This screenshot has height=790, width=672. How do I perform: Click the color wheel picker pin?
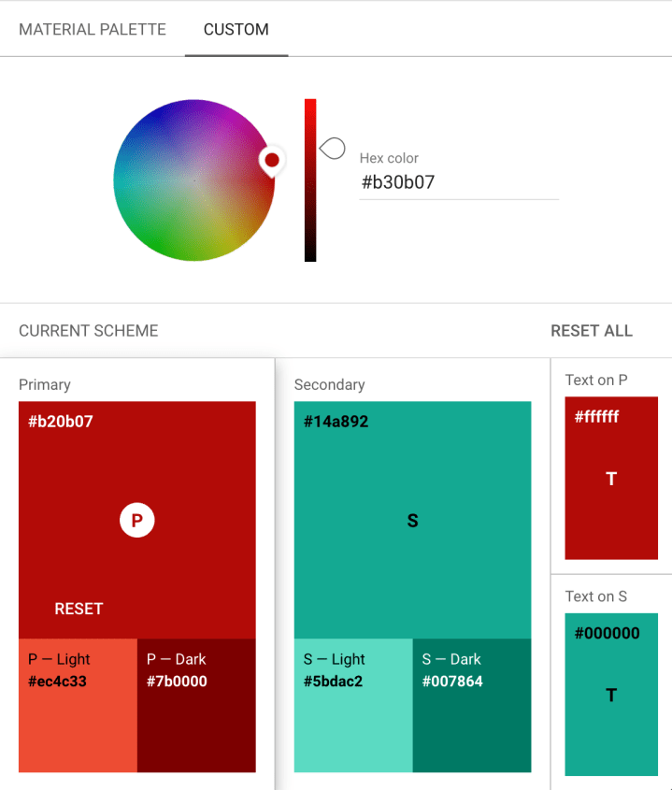coord(272,161)
